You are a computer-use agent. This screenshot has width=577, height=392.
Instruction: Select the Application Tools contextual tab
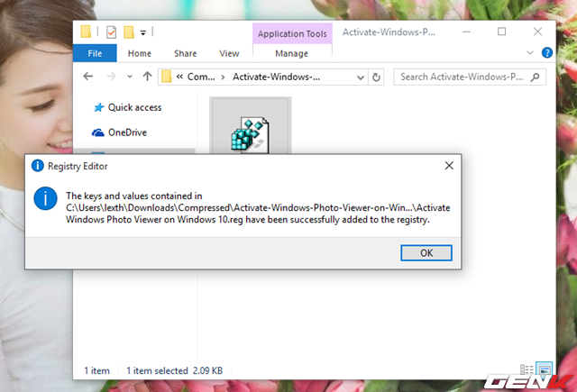pyautogui.click(x=292, y=34)
